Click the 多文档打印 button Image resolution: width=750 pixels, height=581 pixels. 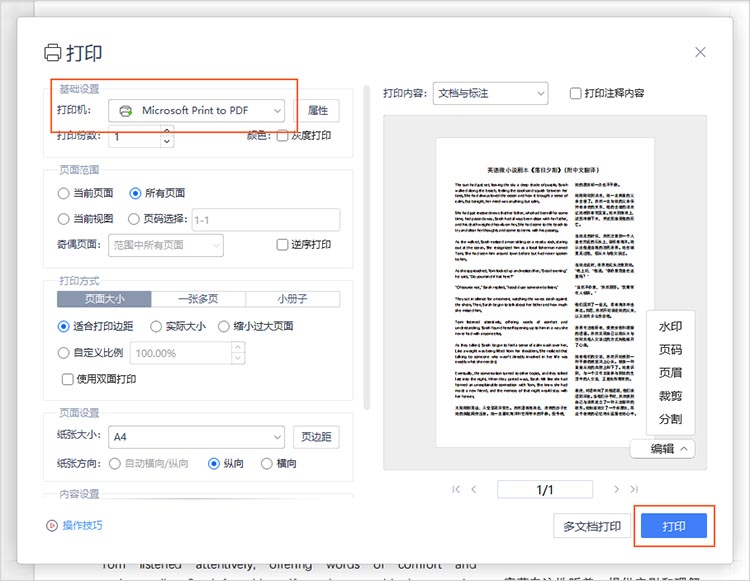click(592, 526)
